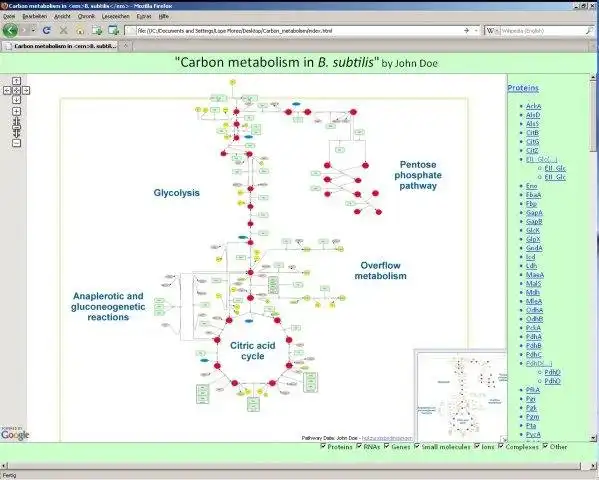
Task: Click the horizontal scrollbar right arrow
Action: [593, 465]
